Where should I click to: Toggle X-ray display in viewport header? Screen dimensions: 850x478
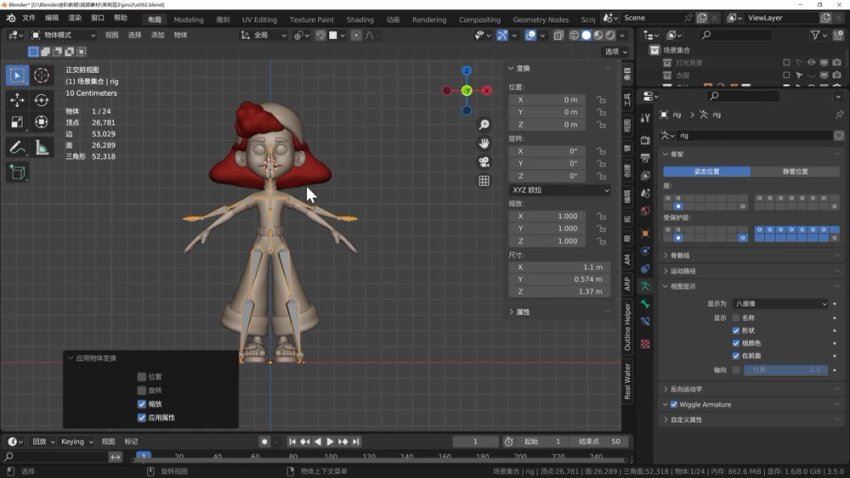(x=558, y=35)
